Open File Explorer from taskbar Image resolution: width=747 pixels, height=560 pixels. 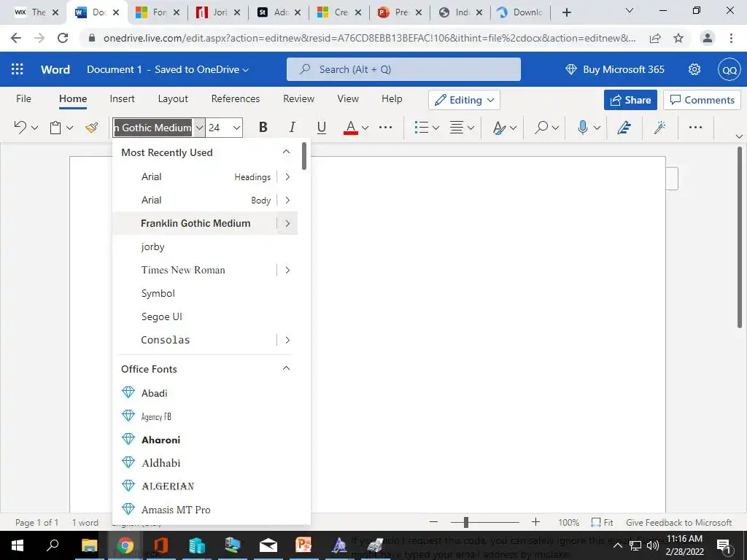[x=89, y=545]
